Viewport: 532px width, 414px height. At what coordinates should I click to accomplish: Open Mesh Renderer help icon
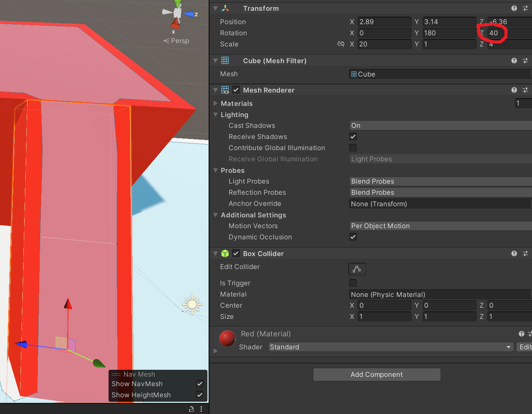point(514,90)
